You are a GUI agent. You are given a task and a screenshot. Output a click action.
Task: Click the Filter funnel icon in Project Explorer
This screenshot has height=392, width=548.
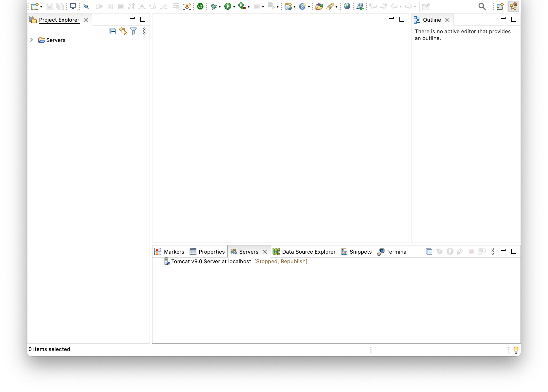[133, 31]
